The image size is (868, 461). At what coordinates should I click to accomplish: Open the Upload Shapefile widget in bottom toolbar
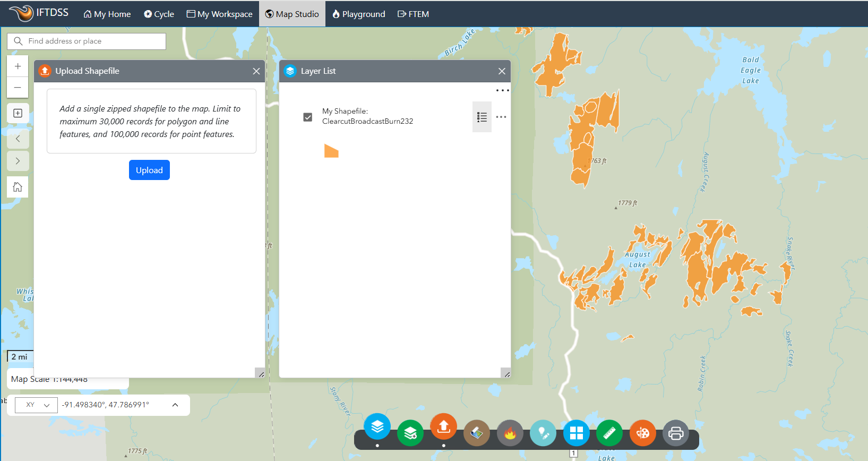(x=444, y=426)
